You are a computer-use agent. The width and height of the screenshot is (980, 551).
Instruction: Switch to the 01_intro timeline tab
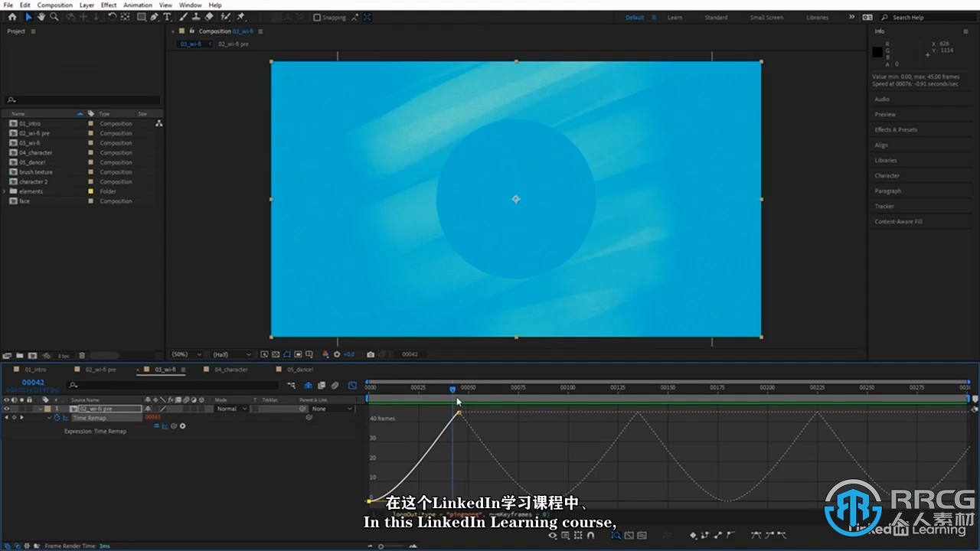coord(35,370)
